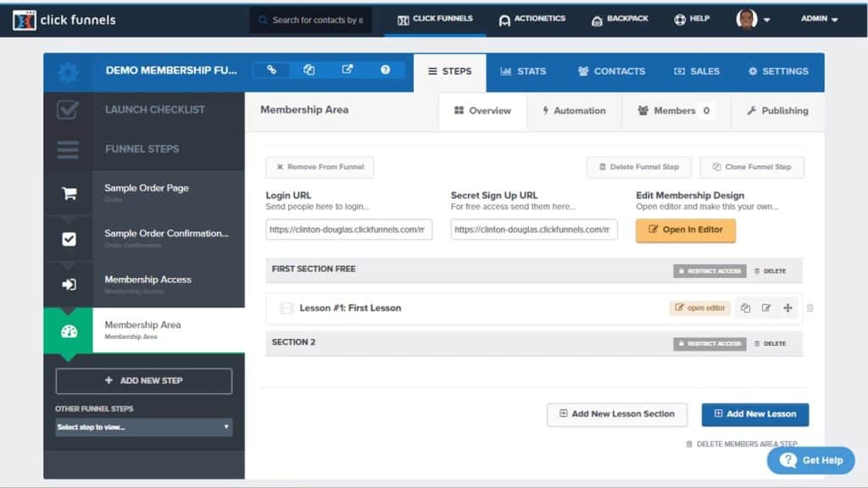The width and height of the screenshot is (868, 488).
Task: Open the funnel settings gear icon
Action: [x=68, y=73]
